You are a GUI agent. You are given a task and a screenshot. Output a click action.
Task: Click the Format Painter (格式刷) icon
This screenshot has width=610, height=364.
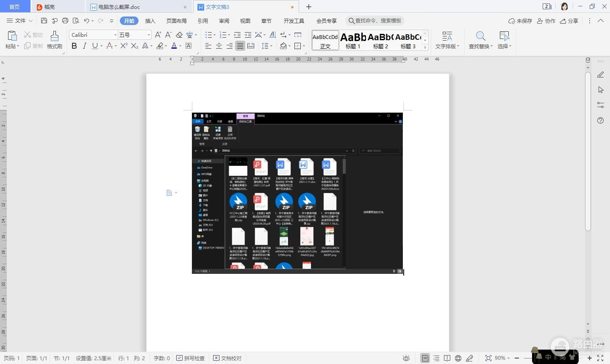point(54,40)
